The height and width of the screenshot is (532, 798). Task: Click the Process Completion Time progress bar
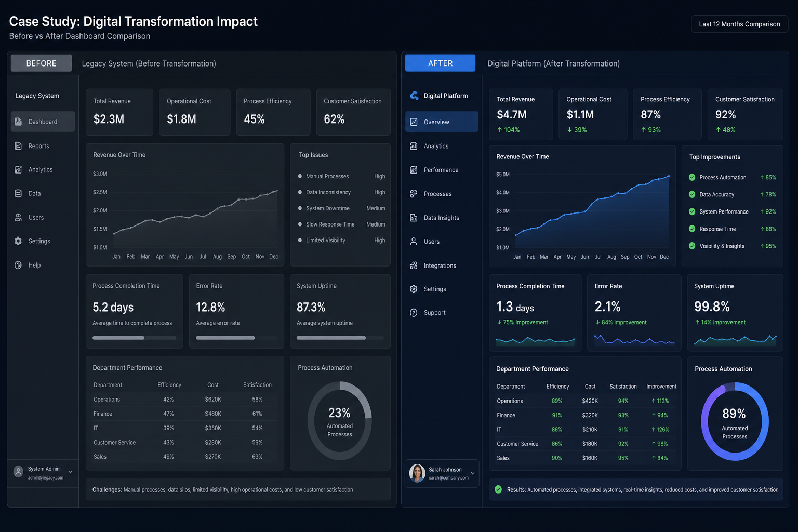[134, 338]
